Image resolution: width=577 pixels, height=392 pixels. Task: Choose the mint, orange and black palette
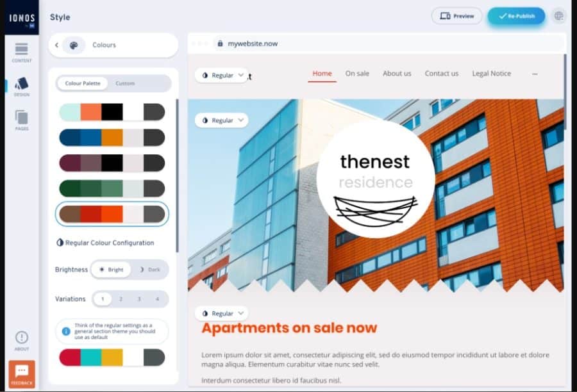tap(112, 112)
